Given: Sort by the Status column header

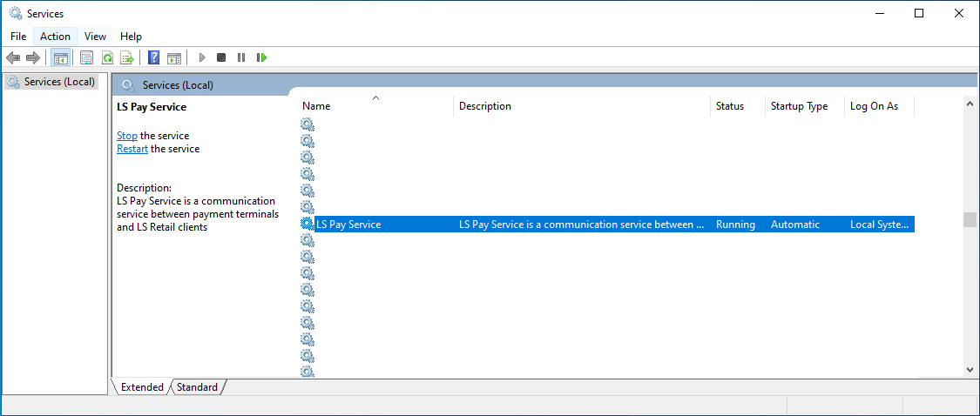Looking at the screenshot, I should 738,106.
